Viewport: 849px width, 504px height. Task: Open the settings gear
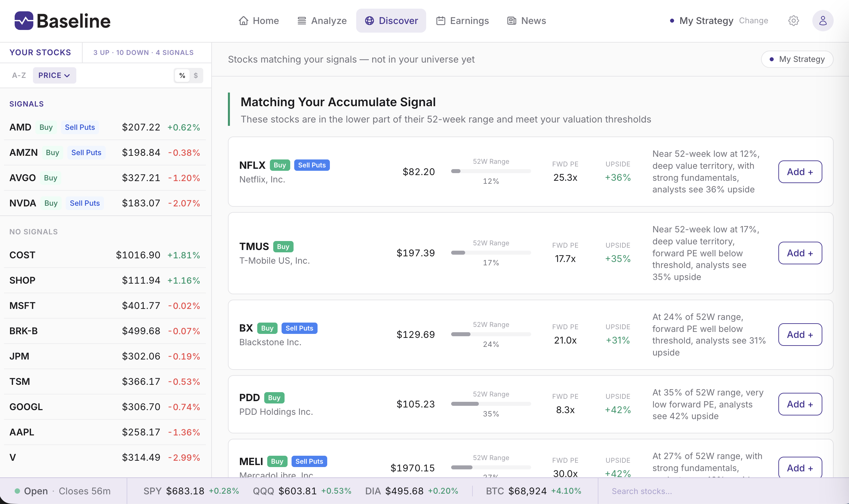pos(793,20)
